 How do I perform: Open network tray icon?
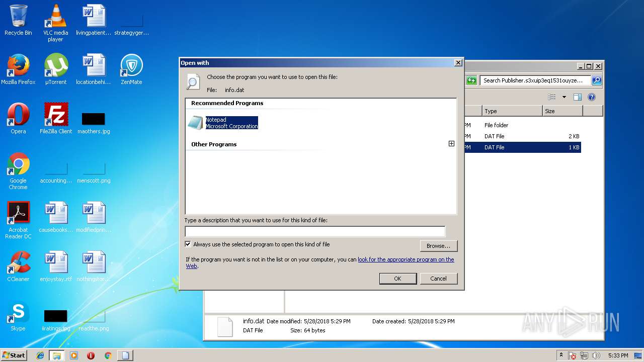pos(585,355)
